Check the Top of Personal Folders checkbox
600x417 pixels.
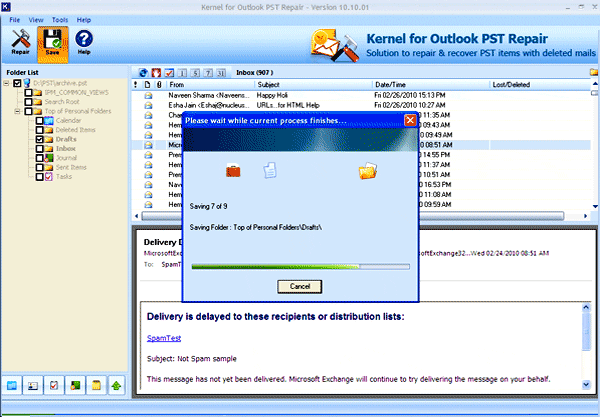point(28,111)
